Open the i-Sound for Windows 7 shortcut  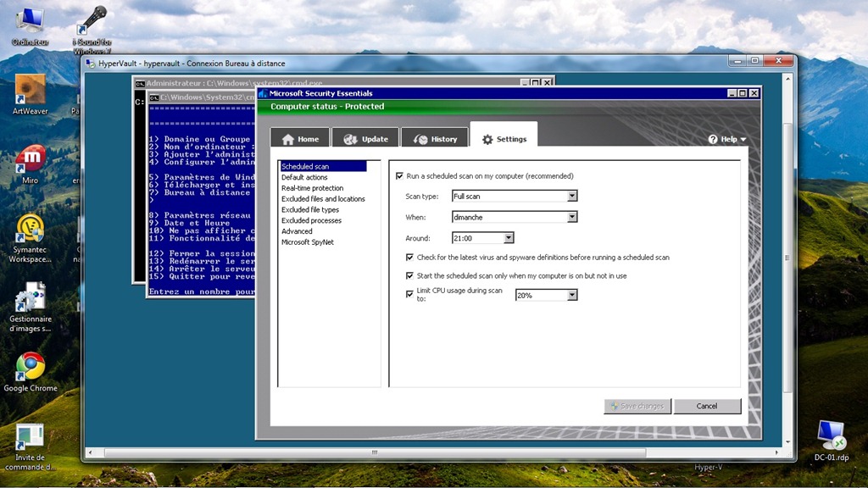tap(92, 29)
